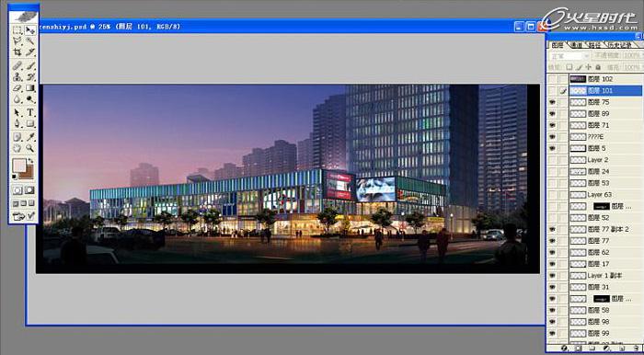Viewport: 644px width, 355px height.
Task: Select the Type tool
Action: pos(30,112)
